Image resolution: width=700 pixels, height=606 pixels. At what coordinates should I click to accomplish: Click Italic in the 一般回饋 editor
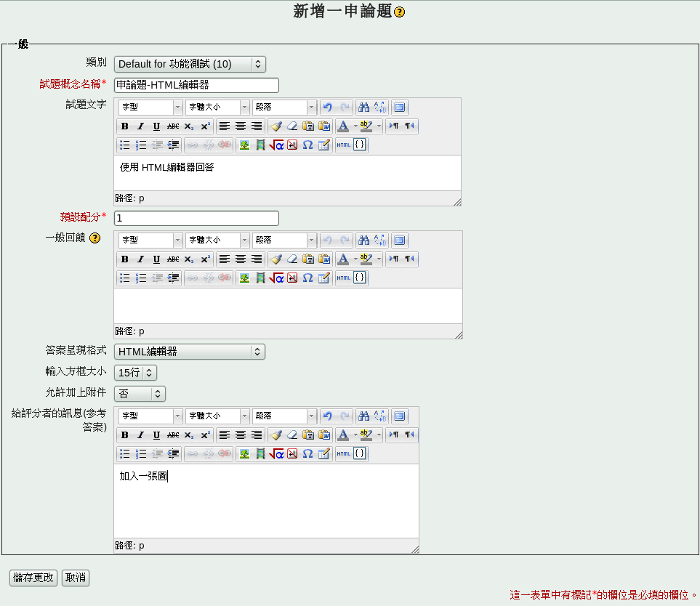[x=140, y=259]
